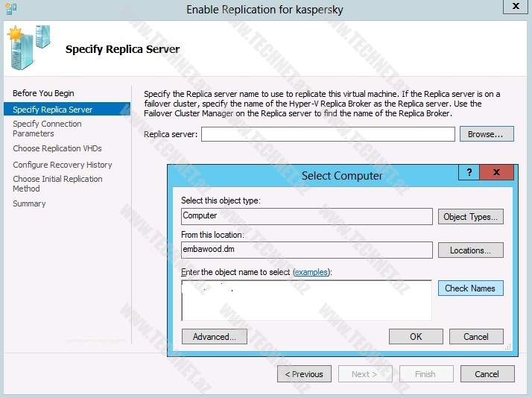Open the Locations picker
The width and height of the screenshot is (532, 398).
(470, 250)
